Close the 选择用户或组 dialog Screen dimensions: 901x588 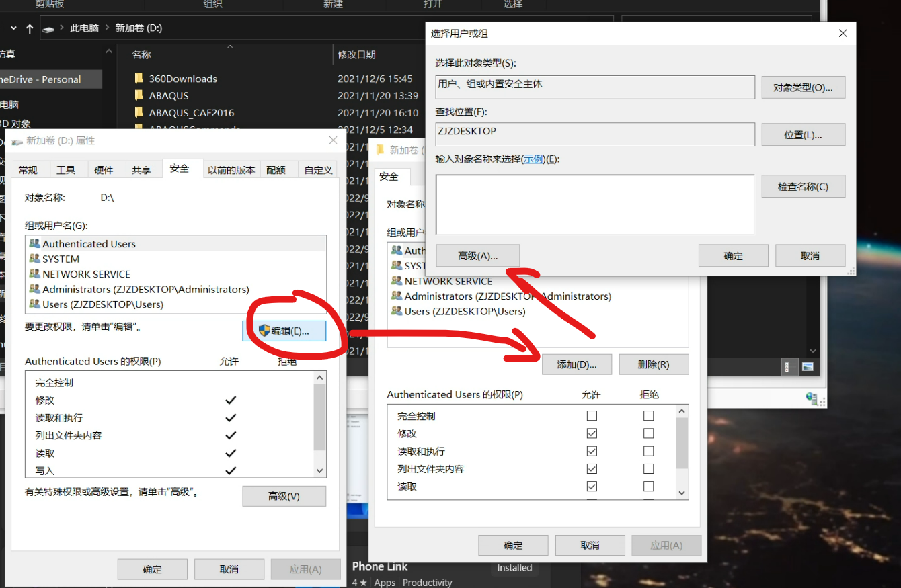pos(843,33)
